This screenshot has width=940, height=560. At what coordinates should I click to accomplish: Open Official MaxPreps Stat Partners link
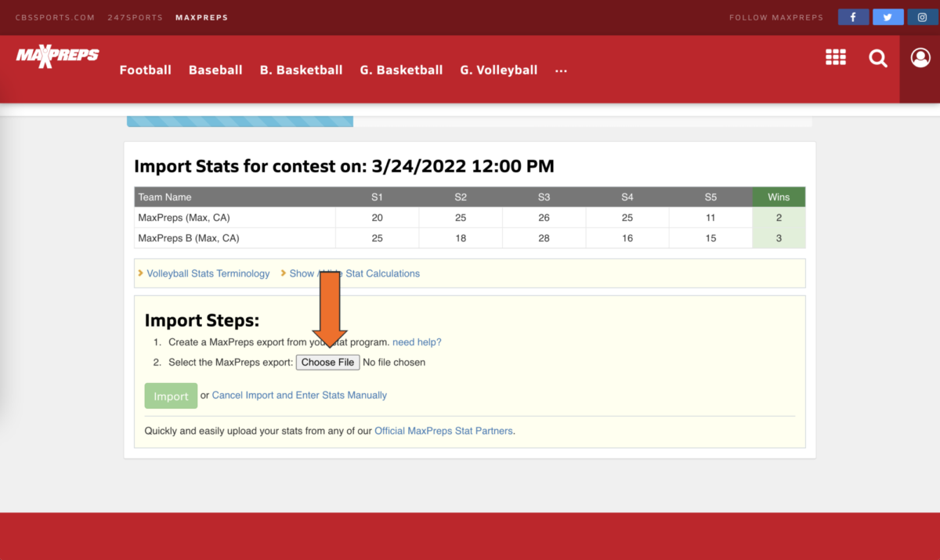(x=443, y=431)
